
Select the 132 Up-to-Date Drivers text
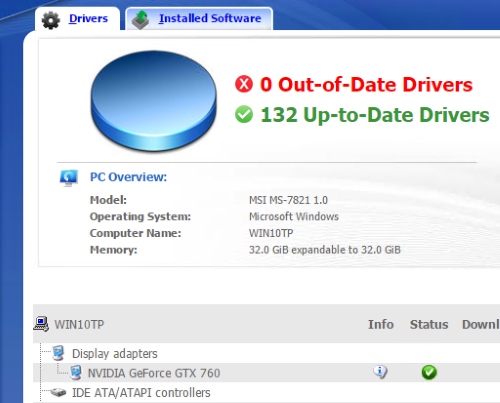pos(375,115)
